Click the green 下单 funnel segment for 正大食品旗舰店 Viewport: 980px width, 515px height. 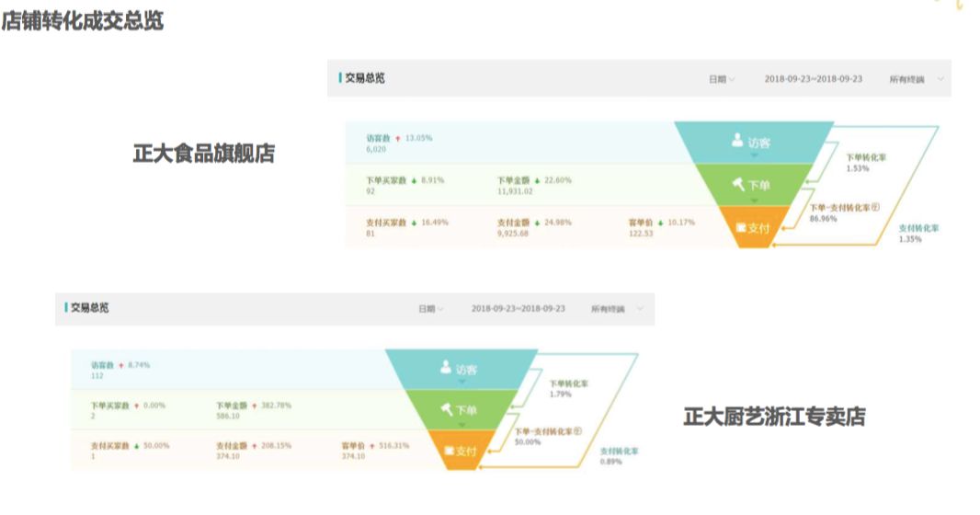[x=754, y=184]
